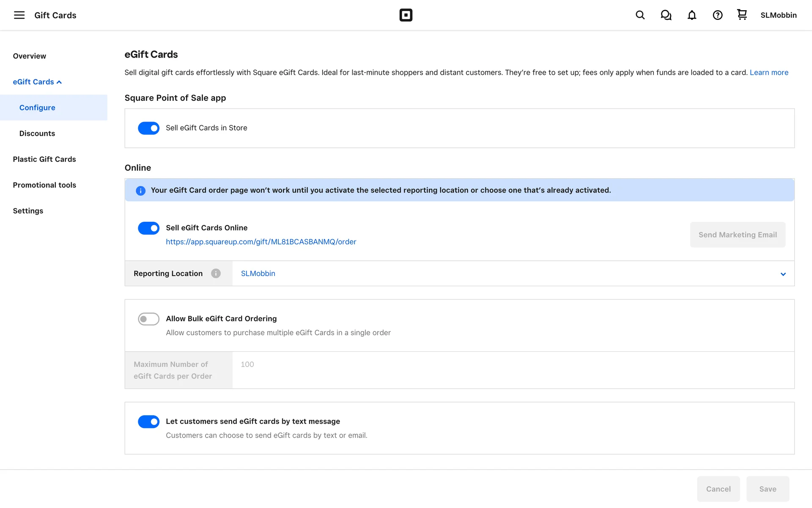
Task: Open the shopping cart icon
Action: (x=742, y=15)
